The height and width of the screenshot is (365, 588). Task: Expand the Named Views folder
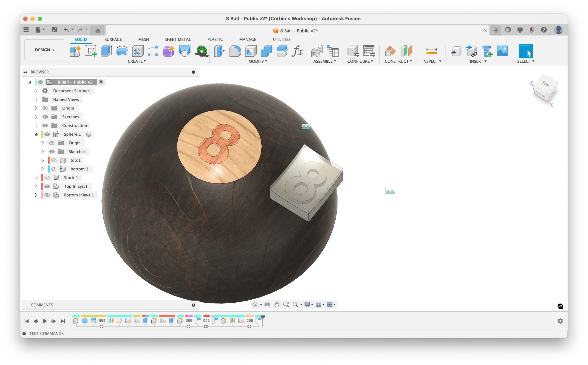click(x=36, y=100)
